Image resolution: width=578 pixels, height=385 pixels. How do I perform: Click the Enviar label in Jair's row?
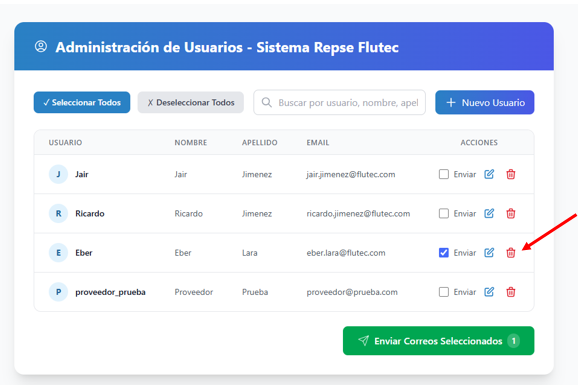coord(464,174)
